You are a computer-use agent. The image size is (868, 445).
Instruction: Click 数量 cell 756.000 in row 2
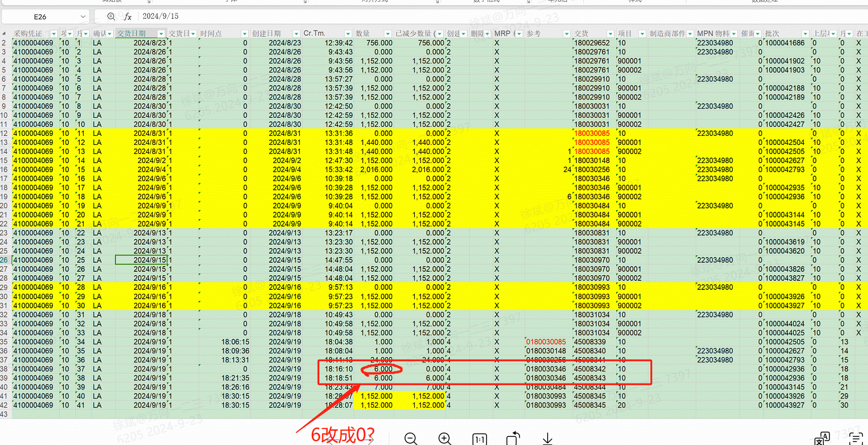pos(374,43)
